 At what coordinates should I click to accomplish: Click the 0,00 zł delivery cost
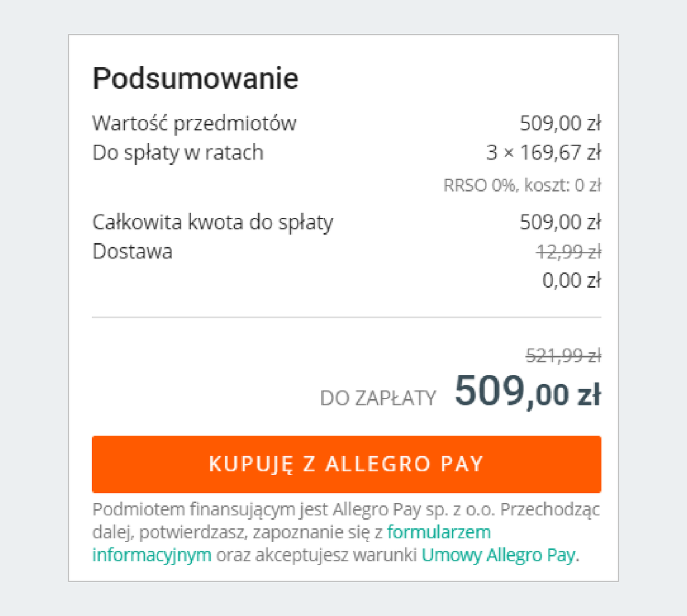[x=571, y=281]
